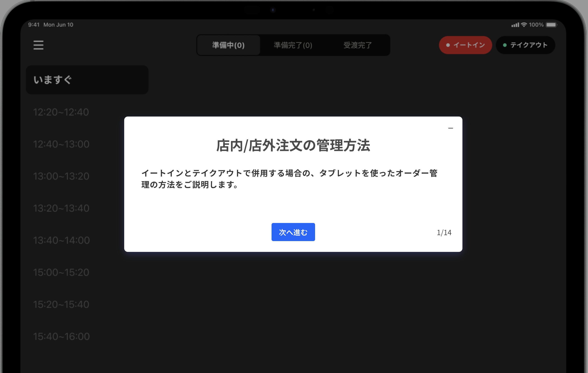Select the いますぐ time slot filter
Viewport: 588px width, 373px height.
coord(87,80)
